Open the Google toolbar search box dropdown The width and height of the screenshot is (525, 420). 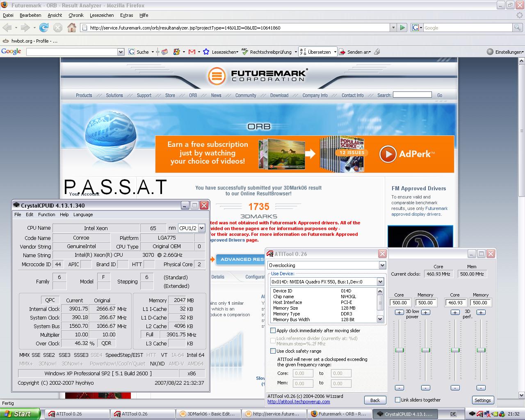(x=121, y=52)
